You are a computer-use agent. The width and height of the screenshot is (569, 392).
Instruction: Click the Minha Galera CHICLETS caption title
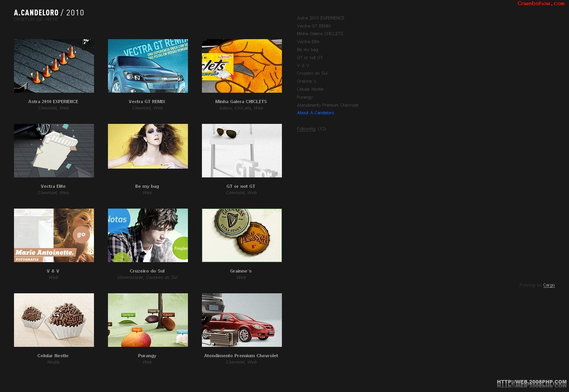(x=241, y=101)
